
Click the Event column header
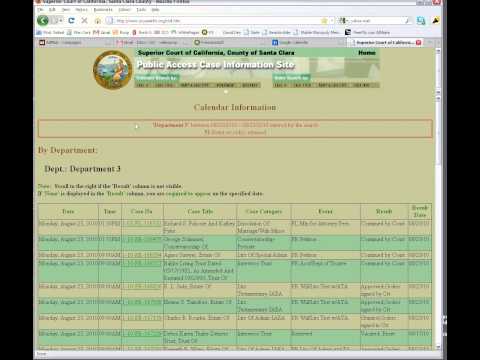(325, 211)
